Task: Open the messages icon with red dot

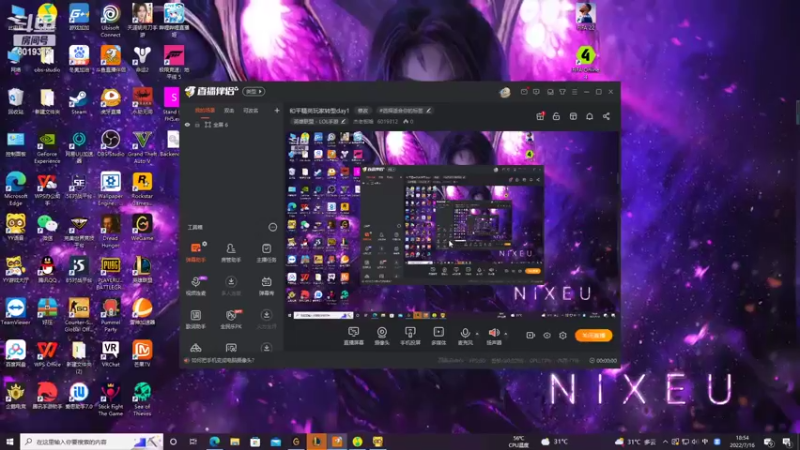Action: pos(524,91)
